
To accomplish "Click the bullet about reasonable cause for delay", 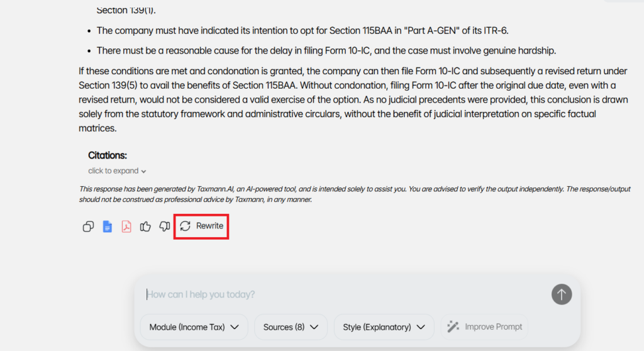I will coord(326,50).
